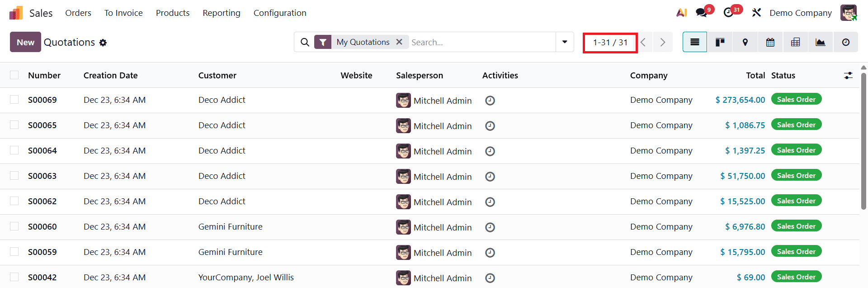The image size is (868, 288).
Task: Check the row checkbox of S00042
Action: (14, 278)
